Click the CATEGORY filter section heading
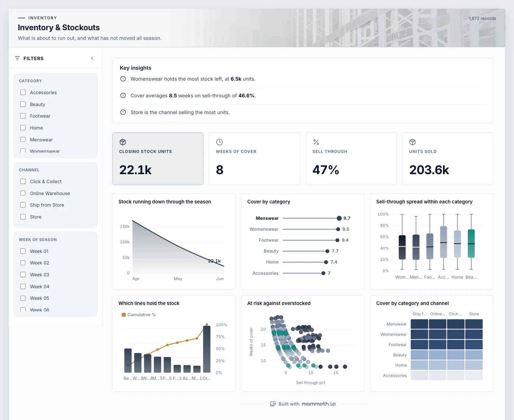514x420 pixels. point(31,81)
